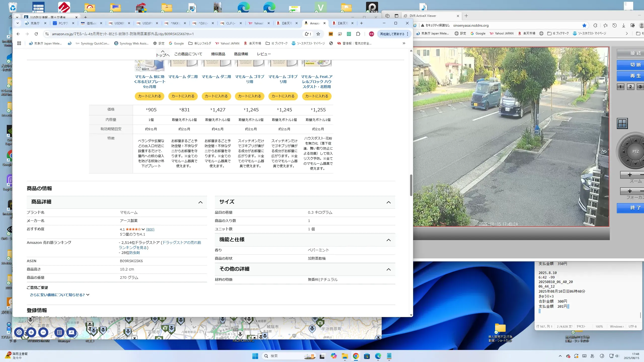Collapse the 商品詳細 section
Image resolution: width=644 pixels, height=362 pixels.
point(200,202)
